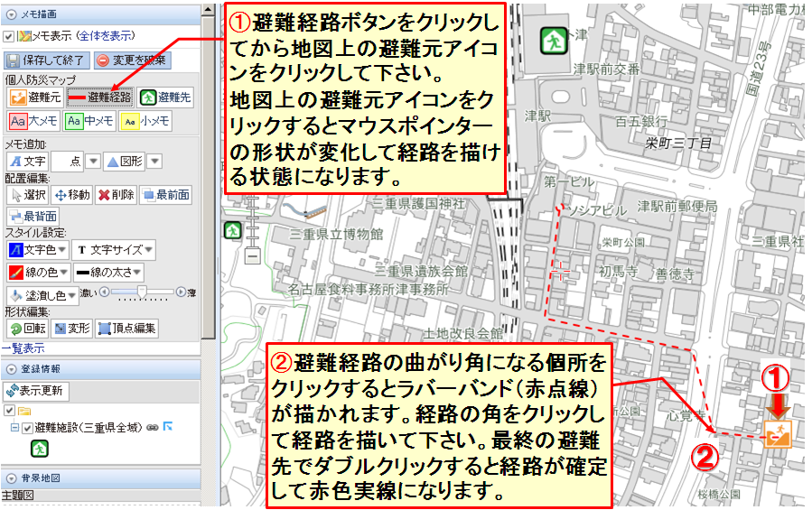The width and height of the screenshot is (812, 510).
Task: Select the 避難経路 route drawing tool
Action: [x=100, y=98]
